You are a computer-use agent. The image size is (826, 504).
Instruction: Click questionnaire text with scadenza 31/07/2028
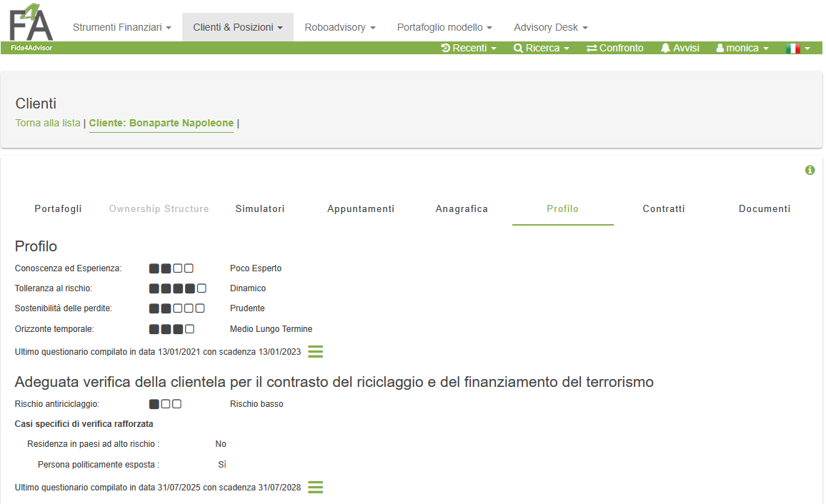coord(157,487)
